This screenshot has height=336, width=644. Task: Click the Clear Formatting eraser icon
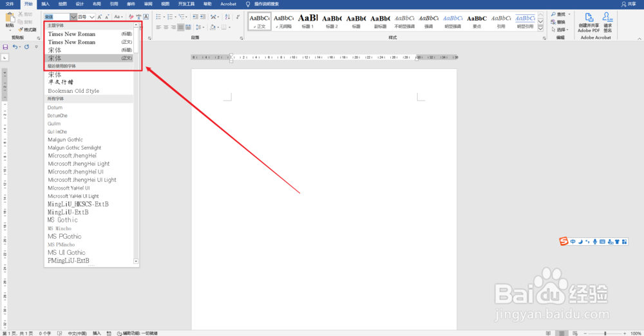point(131,17)
